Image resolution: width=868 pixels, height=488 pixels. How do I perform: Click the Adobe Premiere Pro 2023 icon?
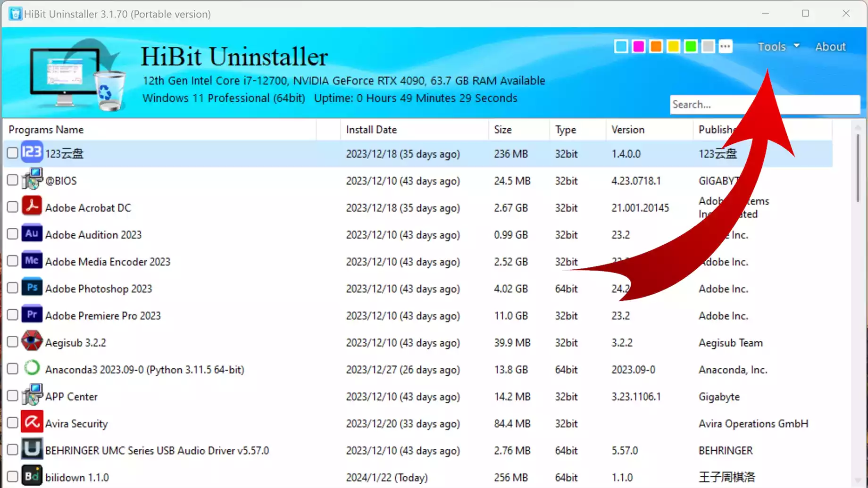[32, 315]
